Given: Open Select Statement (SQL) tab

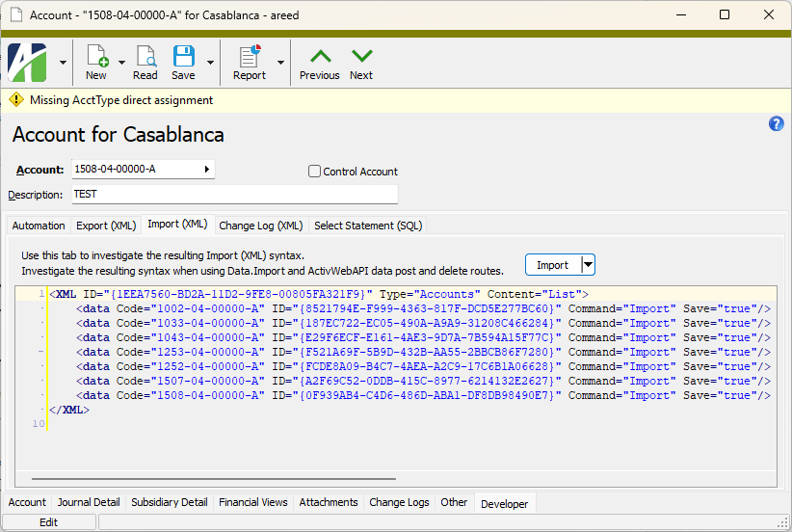Looking at the screenshot, I should 368,226.
